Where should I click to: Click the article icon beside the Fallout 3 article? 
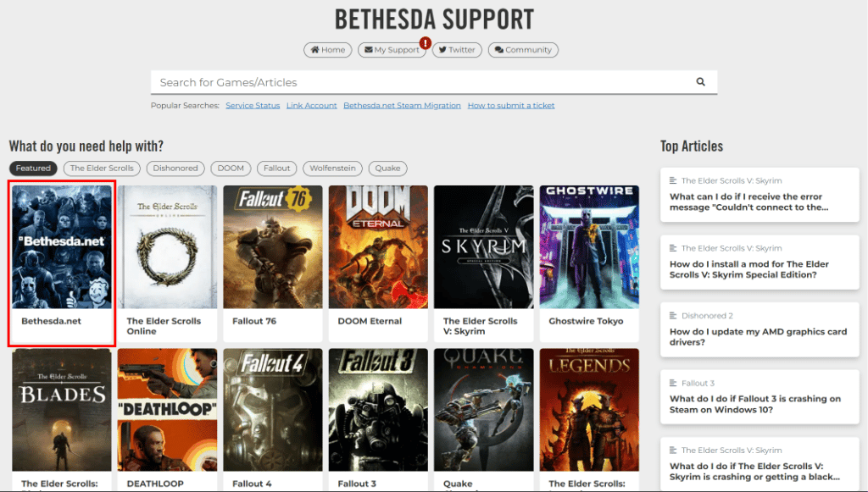tap(673, 382)
